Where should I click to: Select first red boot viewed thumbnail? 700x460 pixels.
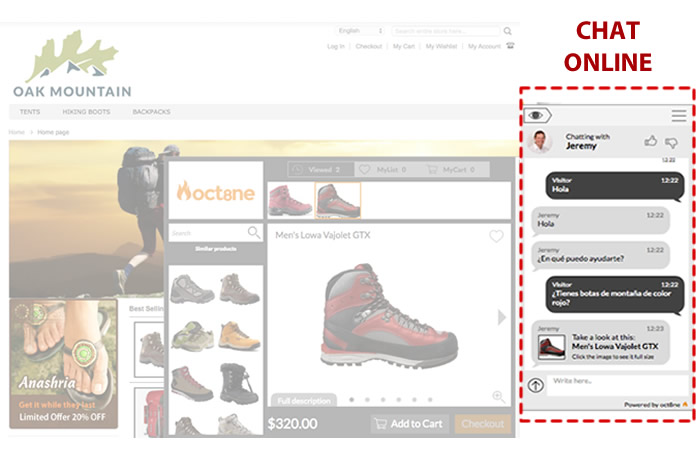tap(290, 200)
